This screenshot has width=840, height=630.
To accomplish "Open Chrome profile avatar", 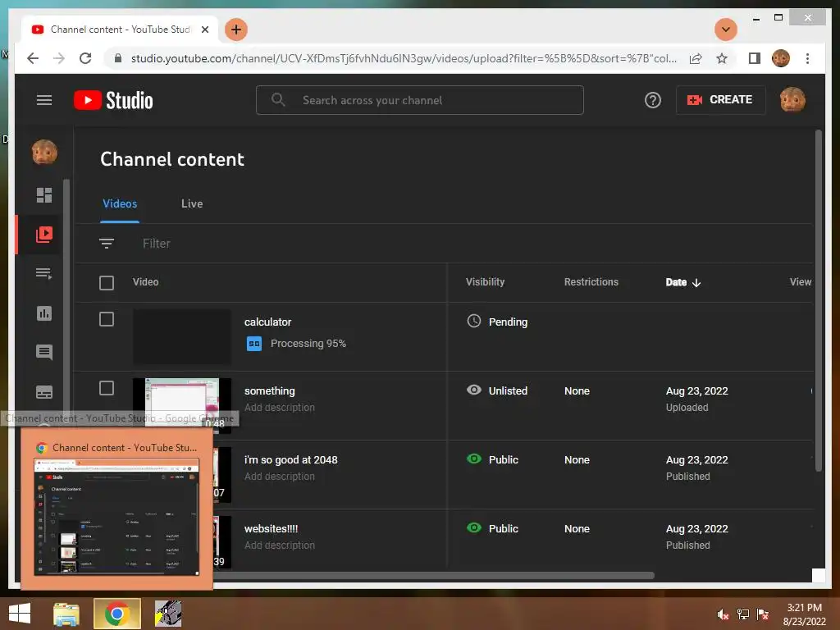I will coord(781,58).
